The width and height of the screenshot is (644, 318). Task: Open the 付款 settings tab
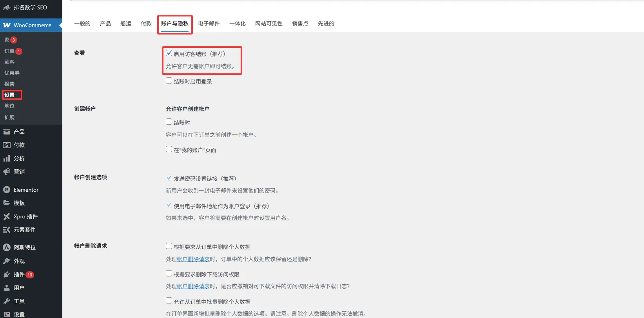[x=146, y=24]
